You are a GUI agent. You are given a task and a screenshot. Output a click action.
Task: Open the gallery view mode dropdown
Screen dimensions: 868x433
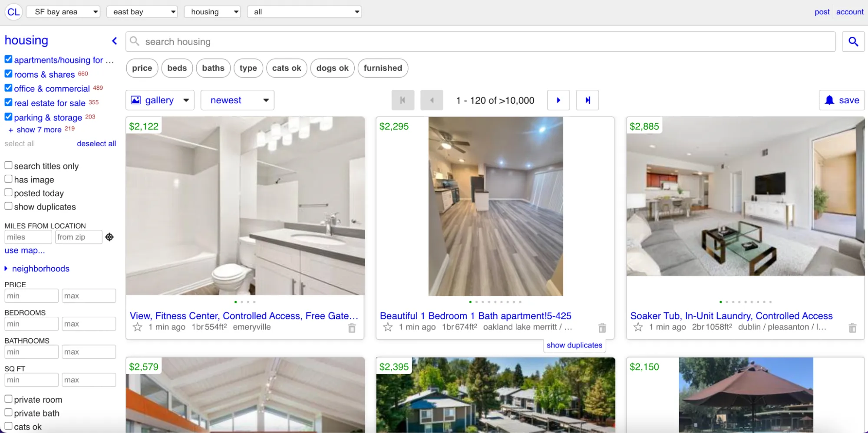tap(160, 100)
